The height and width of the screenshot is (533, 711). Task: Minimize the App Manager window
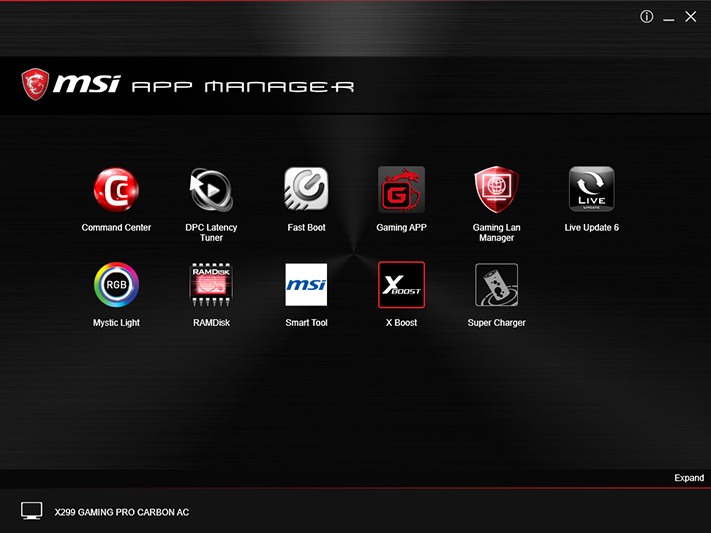pyautogui.click(x=668, y=18)
